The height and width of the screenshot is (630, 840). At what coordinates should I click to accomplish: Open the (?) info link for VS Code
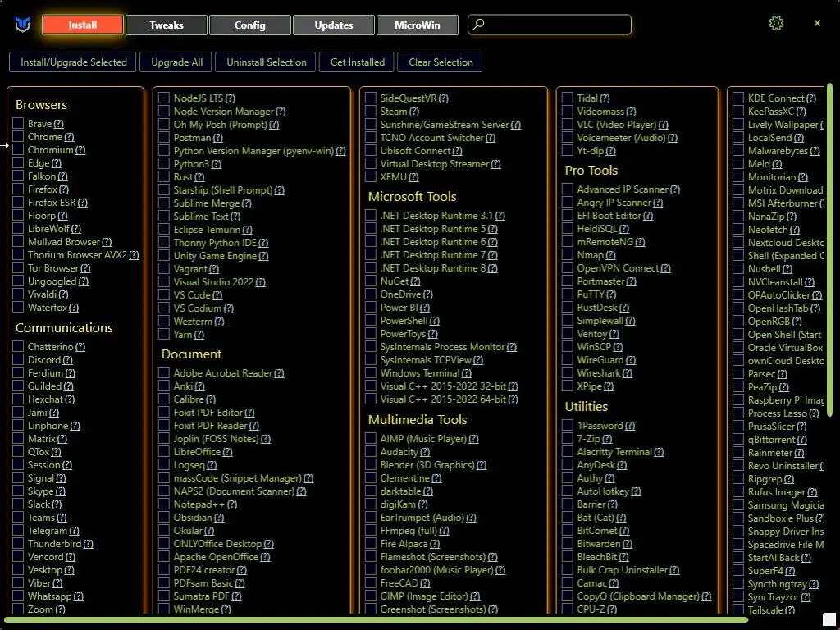coord(217,295)
